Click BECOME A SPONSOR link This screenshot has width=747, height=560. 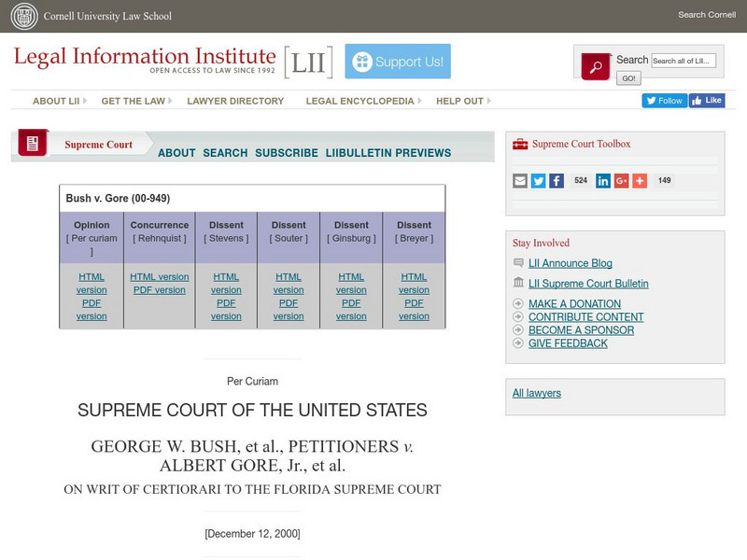(581, 330)
